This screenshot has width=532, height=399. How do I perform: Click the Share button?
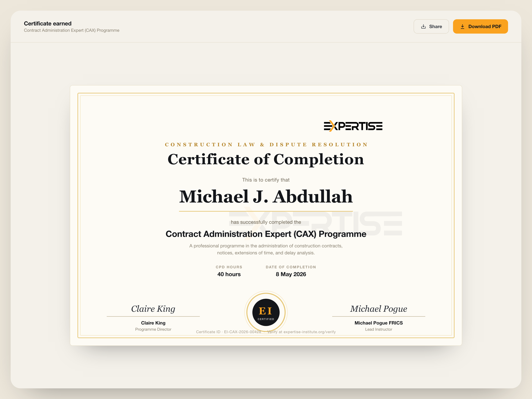coord(431,26)
